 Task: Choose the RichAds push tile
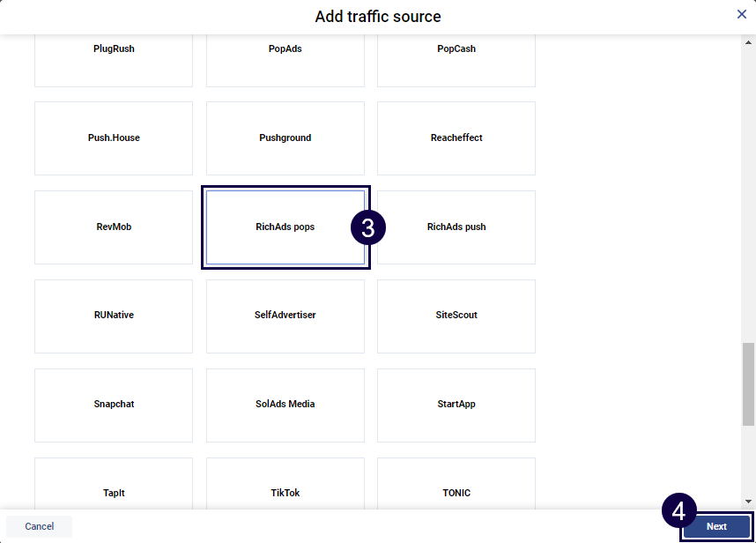click(456, 227)
